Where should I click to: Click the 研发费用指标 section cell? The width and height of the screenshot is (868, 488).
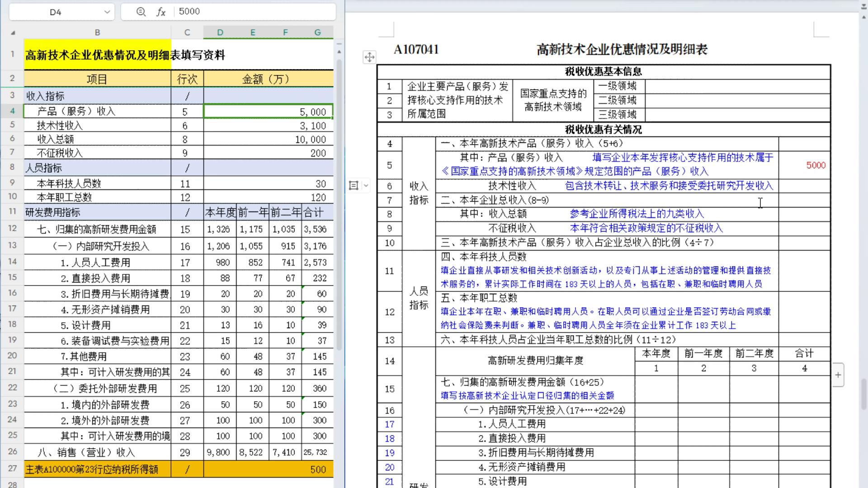[97, 212]
